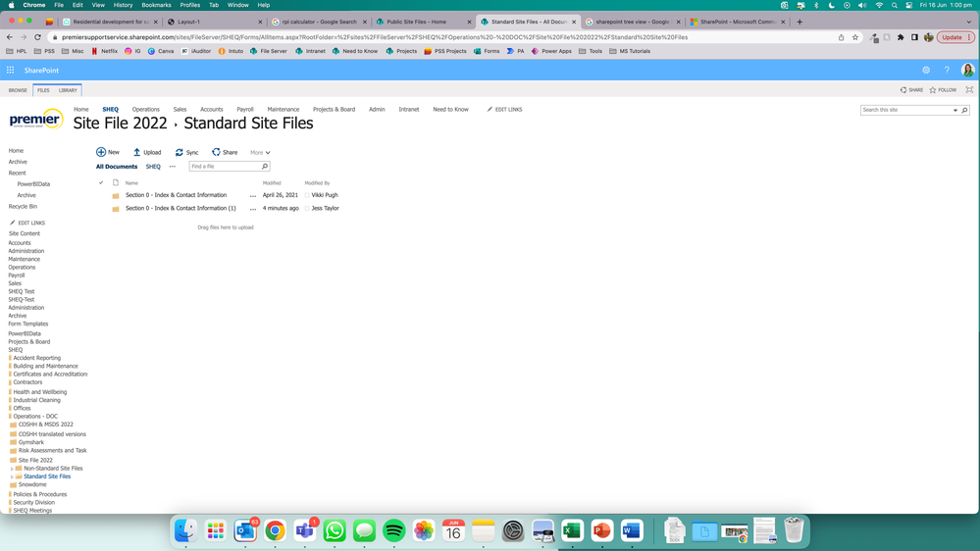Expand the Standard Site Files tree node
The image size is (980, 551).
[x=12, y=476]
